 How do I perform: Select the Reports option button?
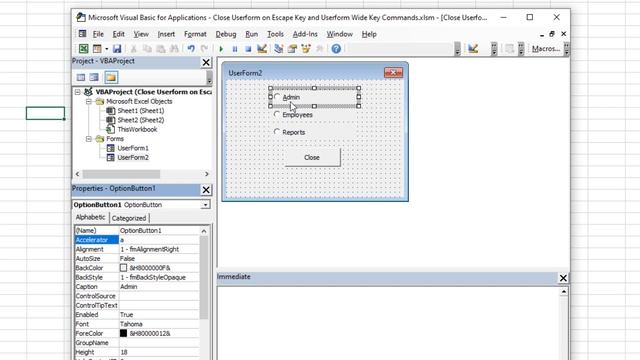click(277, 131)
